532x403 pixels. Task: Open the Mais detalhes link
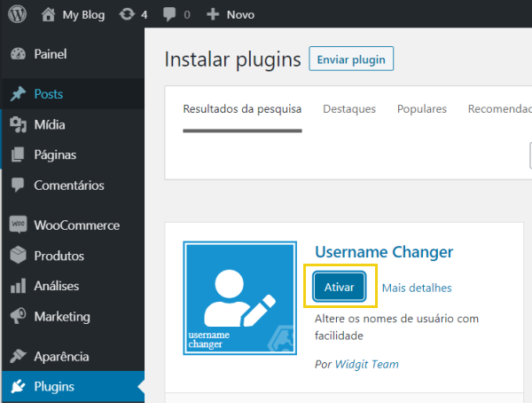coord(417,288)
